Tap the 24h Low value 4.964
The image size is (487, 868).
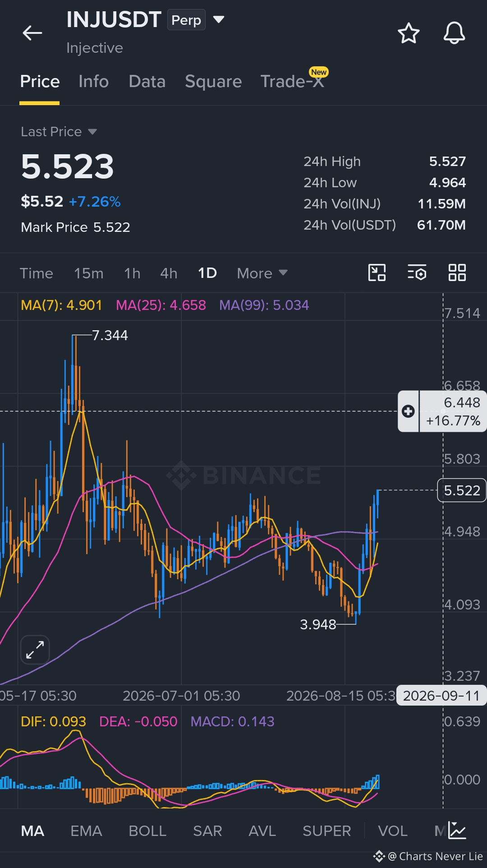pos(447,183)
